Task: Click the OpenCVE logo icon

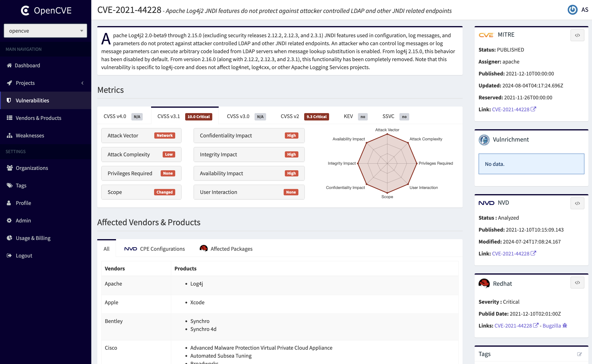Action: pyautogui.click(x=25, y=10)
